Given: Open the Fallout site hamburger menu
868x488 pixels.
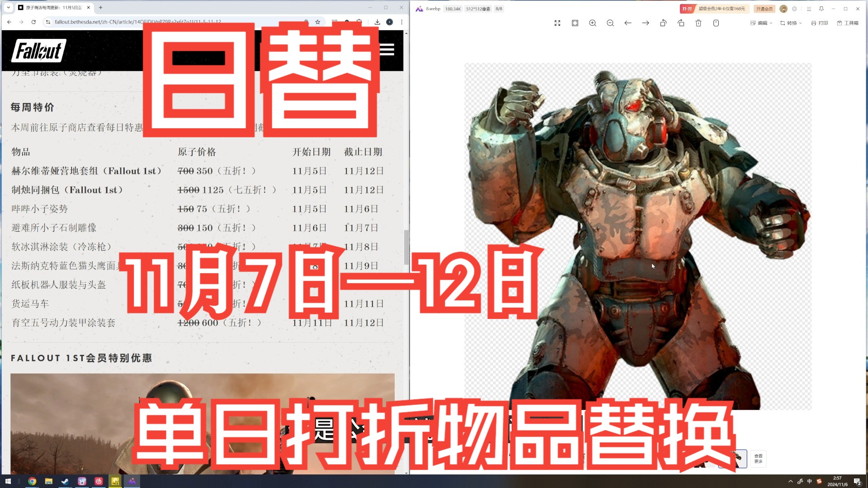Looking at the screenshot, I should coord(387,50).
